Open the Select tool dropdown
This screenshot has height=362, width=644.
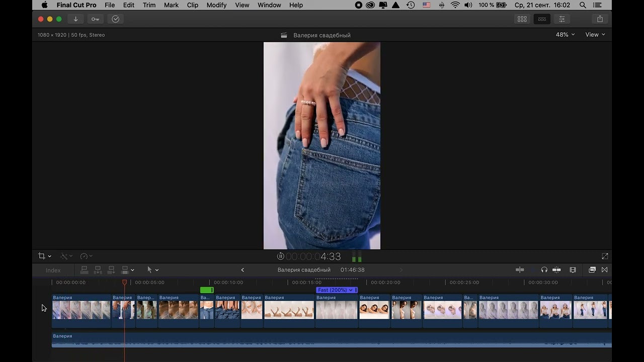(152, 270)
